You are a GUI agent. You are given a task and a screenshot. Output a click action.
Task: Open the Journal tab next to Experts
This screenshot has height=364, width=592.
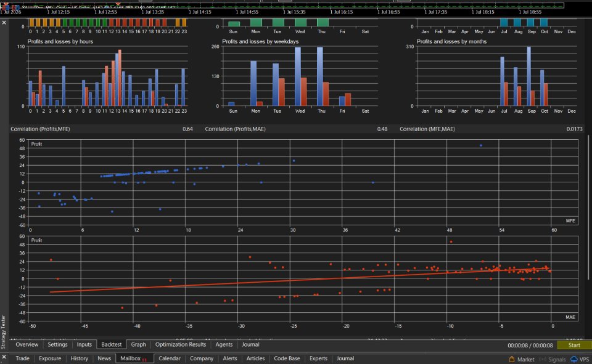(x=345, y=358)
